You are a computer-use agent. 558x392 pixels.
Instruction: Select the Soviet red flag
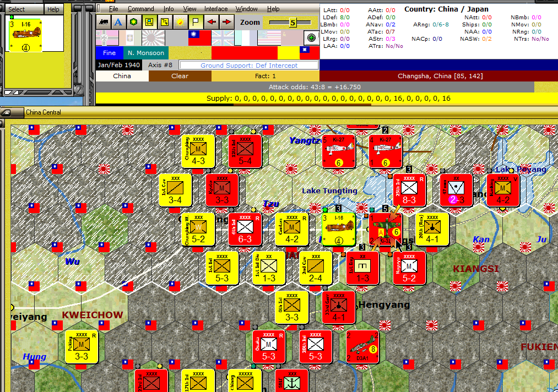click(292, 37)
